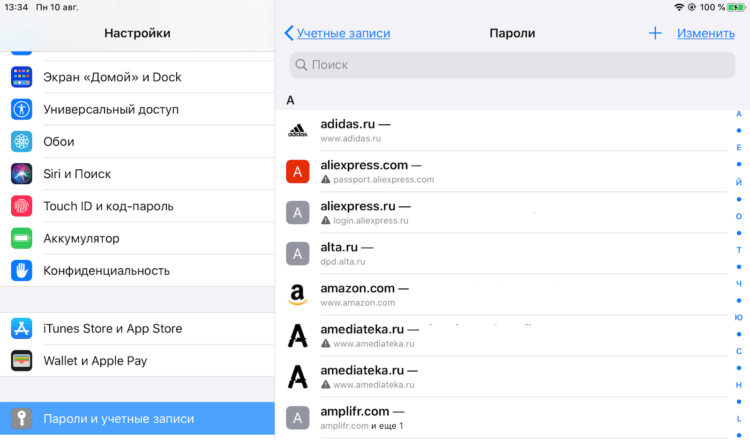The width and height of the screenshot is (750, 440).
Task: Tap the green Battery icon
Action: pos(22,238)
